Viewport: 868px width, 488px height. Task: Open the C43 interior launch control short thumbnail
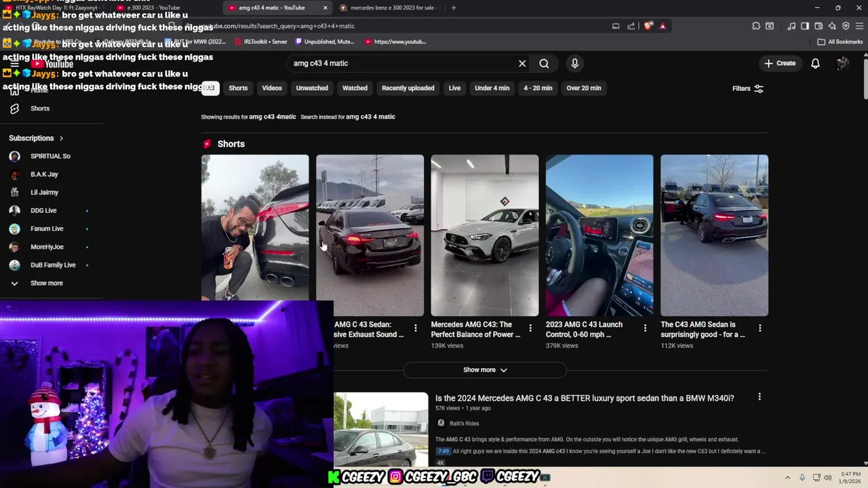pyautogui.click(x=599, y=235)
